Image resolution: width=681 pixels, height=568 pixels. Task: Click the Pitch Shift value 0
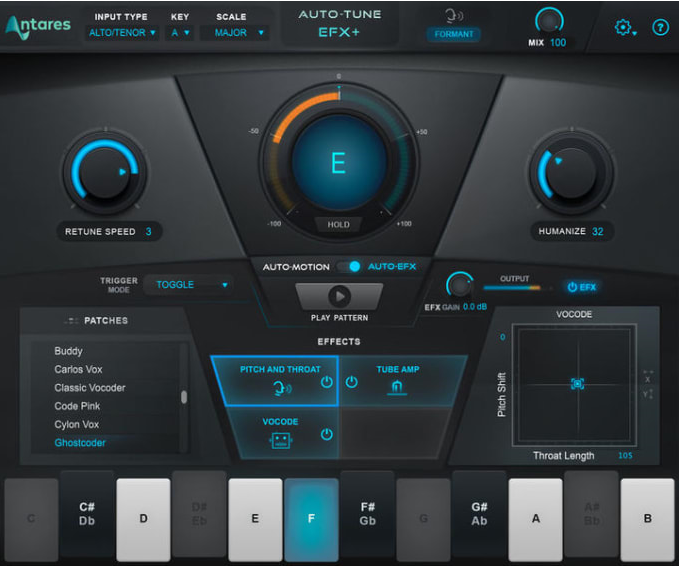[x=502, y=337]
